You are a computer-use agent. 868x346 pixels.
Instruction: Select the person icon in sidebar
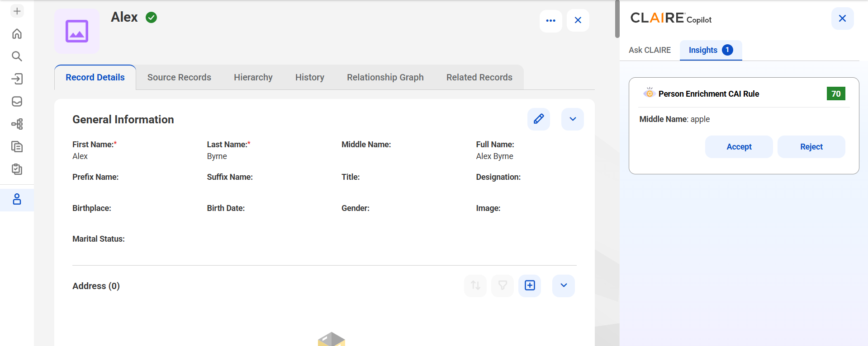(x=17, y=199)
